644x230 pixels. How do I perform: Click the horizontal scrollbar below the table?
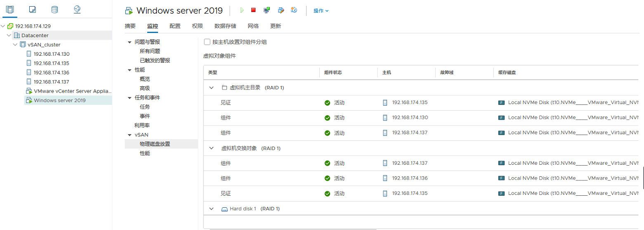click(293, 229)
